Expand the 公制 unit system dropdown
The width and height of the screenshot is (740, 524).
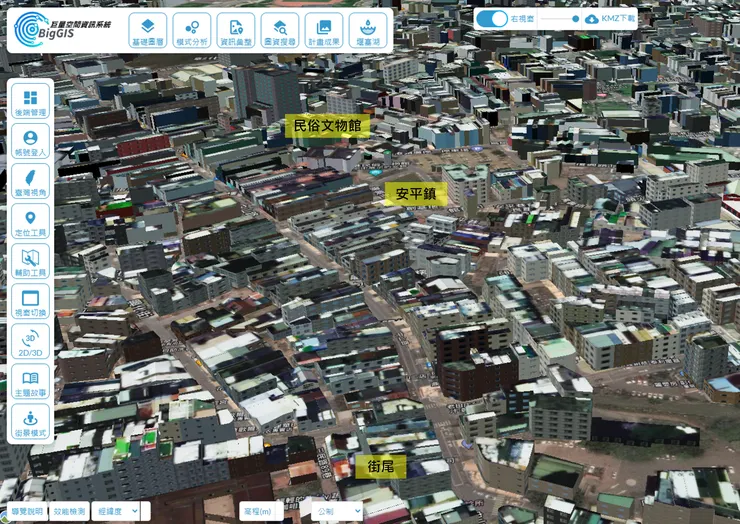[337, 511]
